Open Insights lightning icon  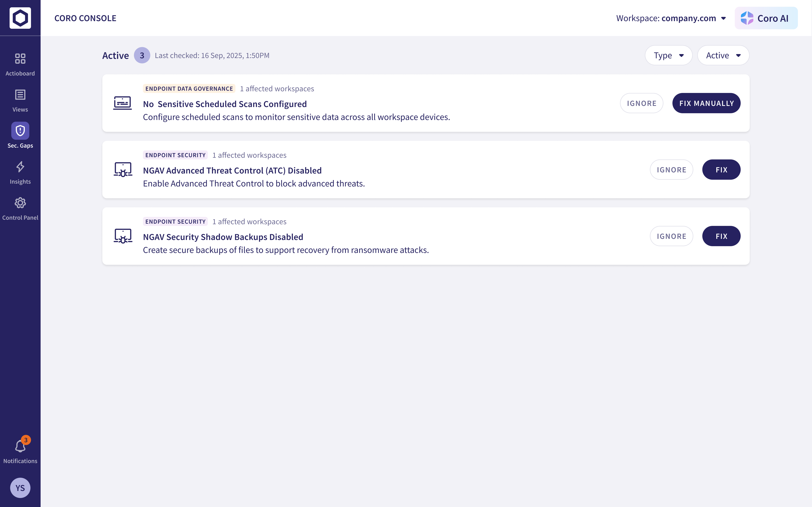tap(20, 167)
